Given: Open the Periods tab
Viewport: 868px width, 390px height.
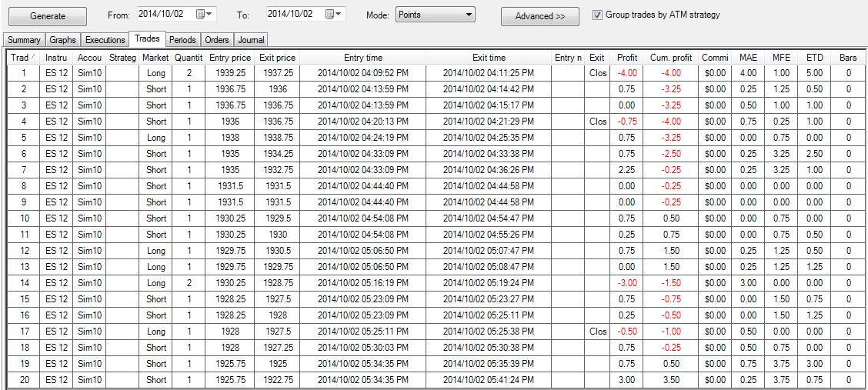Looking at the screenshot, I should 182,40.
